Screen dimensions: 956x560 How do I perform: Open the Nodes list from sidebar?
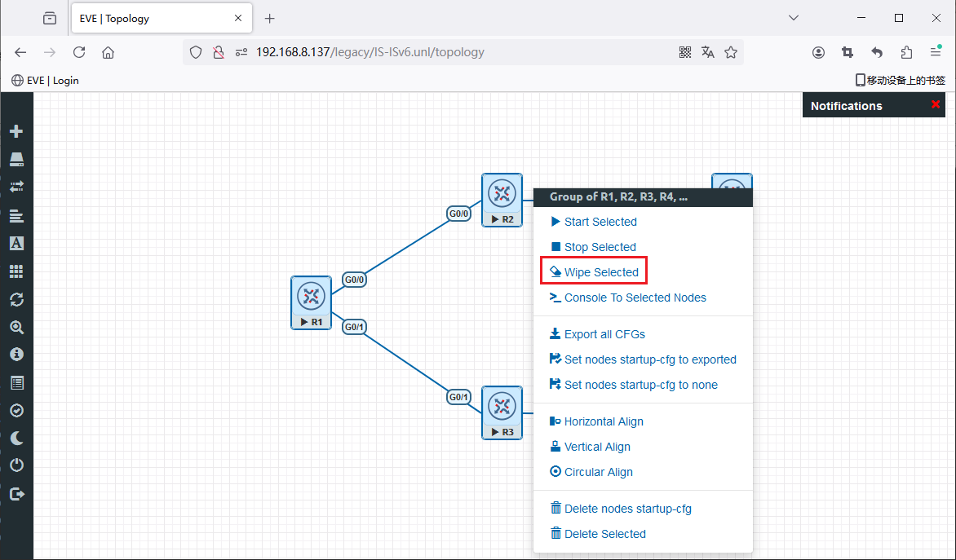pyautogui.click(x=16, y=159)
